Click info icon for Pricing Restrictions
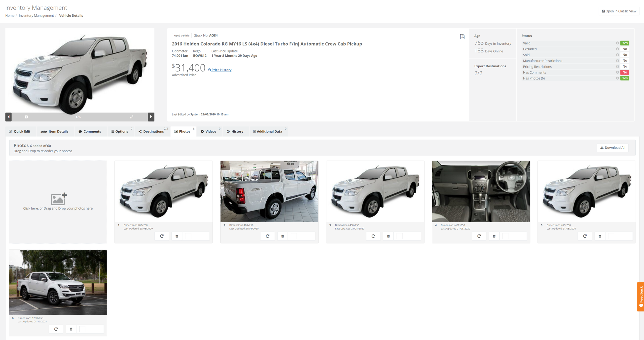Image resolution: width=644 pixels, height=340 pixels. [x=617, y=67]
